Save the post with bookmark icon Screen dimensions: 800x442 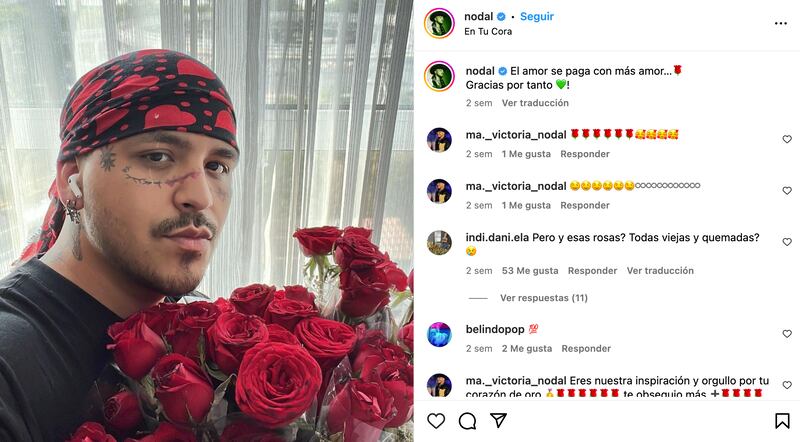pyautogui.click(x=782, y=421)
